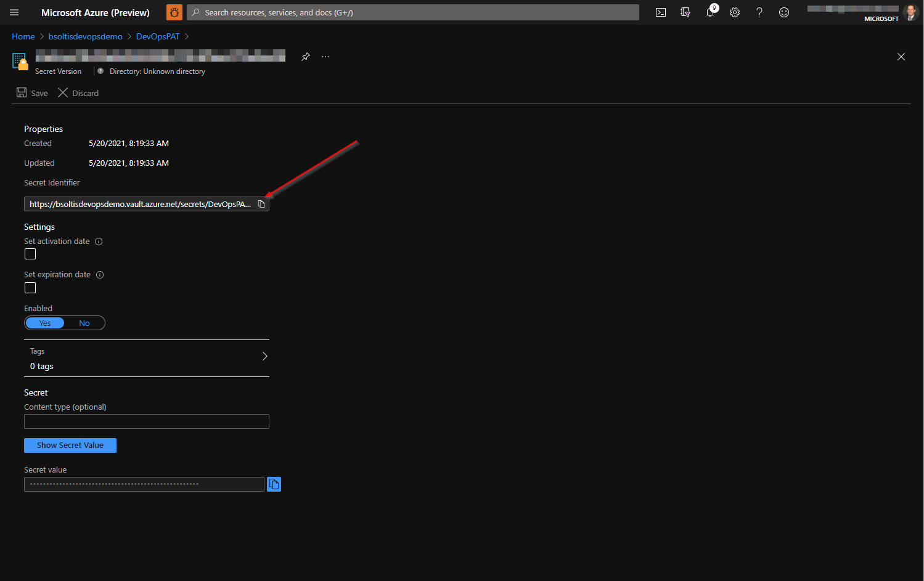
Task: Set Enabled toggle to No
Action: 84,323
